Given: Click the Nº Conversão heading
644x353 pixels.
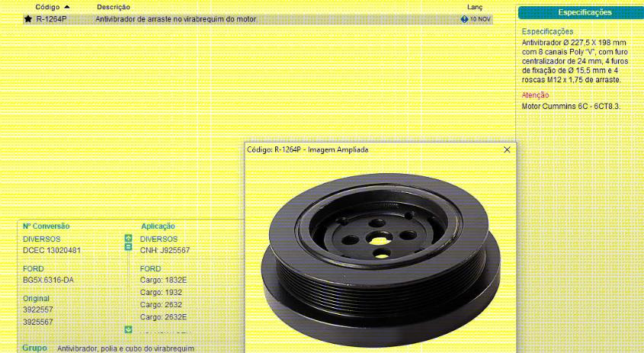Looking at the screenshot, I should 46,226.
